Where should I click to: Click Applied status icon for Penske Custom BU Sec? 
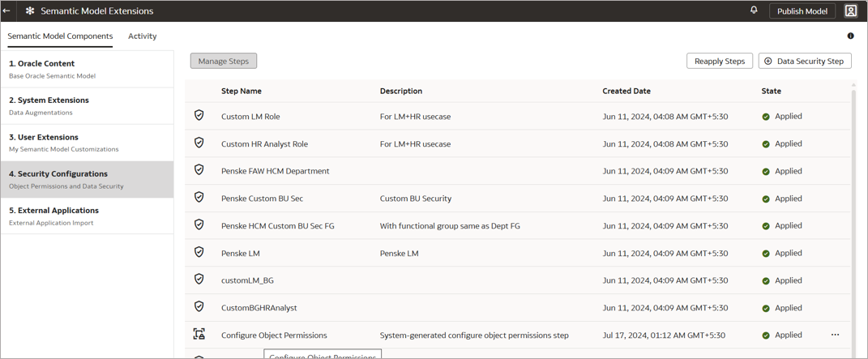click(x=766, y=199)
